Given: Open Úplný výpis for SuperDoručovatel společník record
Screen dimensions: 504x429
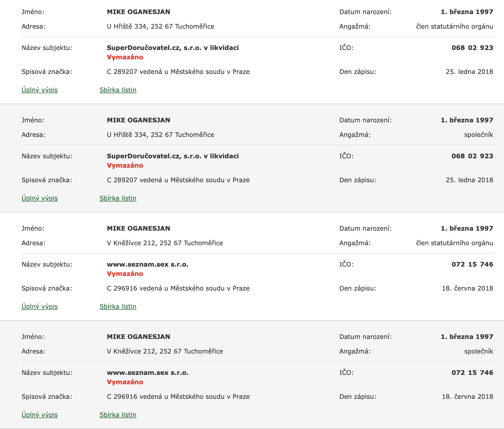Looking at the screenshot, I should point(40,198).
